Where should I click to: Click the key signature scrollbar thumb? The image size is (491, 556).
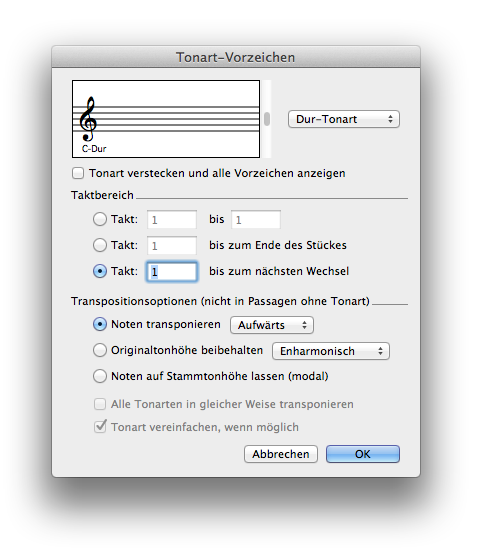(267, 119)
